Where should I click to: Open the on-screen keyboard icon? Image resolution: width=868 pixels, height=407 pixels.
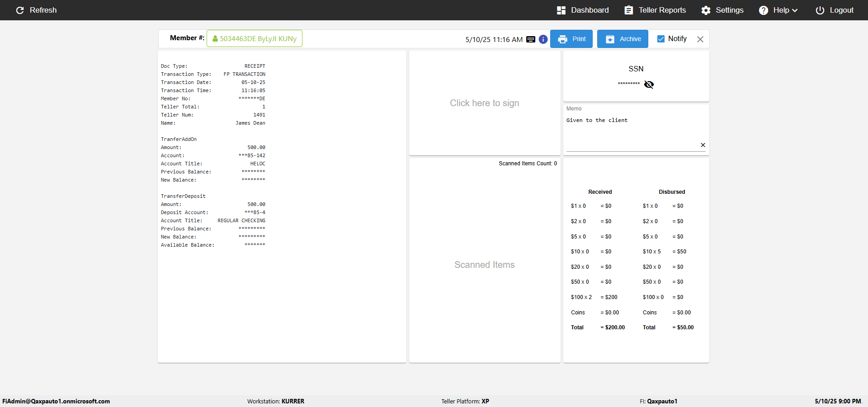click(531, 39)
